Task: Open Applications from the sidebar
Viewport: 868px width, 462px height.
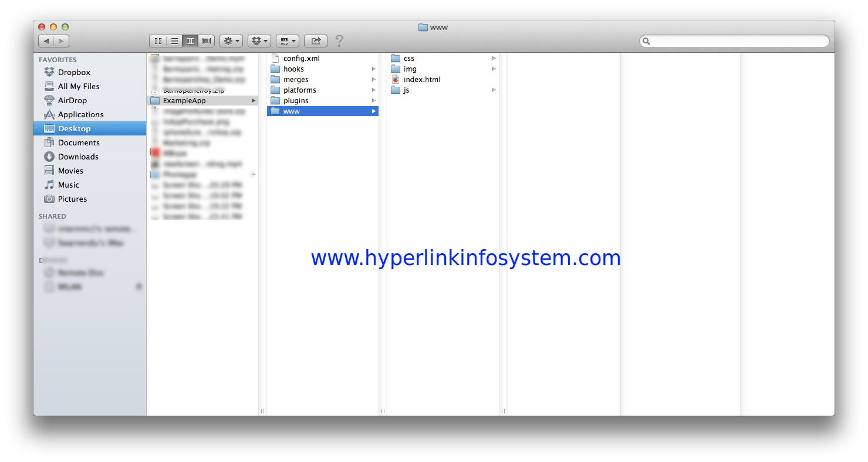Action: point(90,114)
